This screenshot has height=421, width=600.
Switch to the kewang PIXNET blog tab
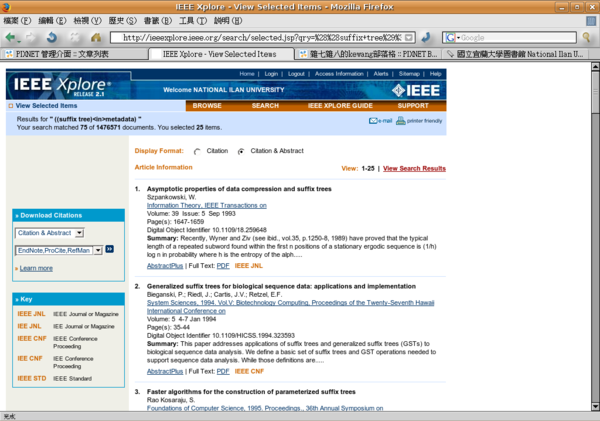tap(368, 54)
